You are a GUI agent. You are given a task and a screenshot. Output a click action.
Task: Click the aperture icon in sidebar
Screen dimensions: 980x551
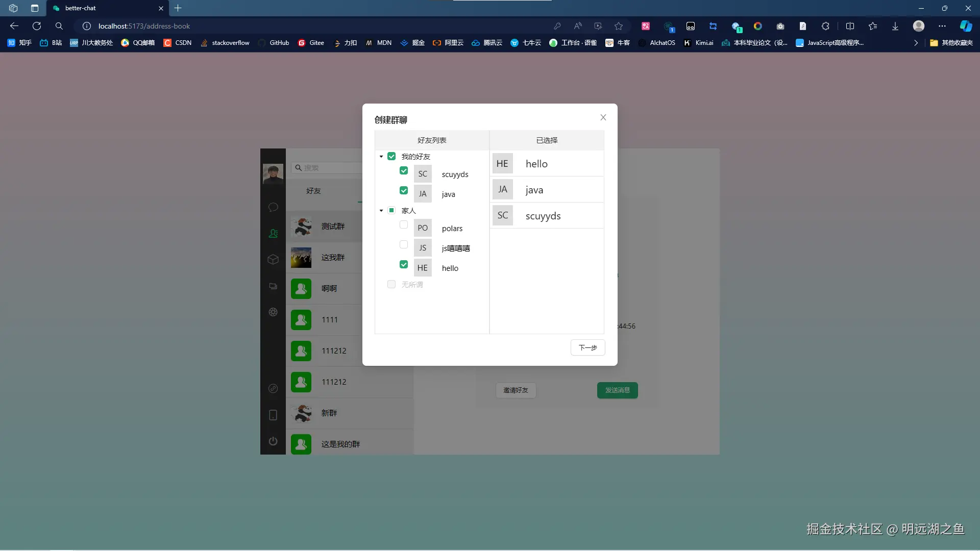[273, 312]
